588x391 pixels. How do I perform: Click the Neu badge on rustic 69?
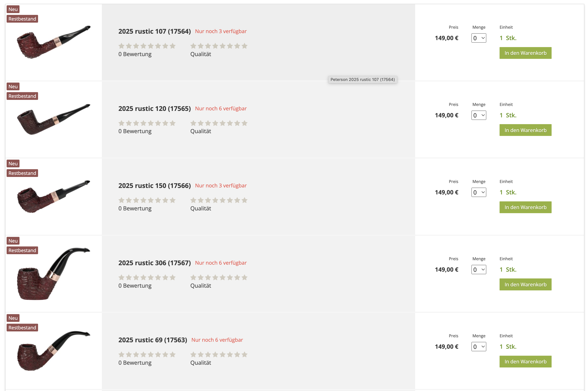click(13, 318)
